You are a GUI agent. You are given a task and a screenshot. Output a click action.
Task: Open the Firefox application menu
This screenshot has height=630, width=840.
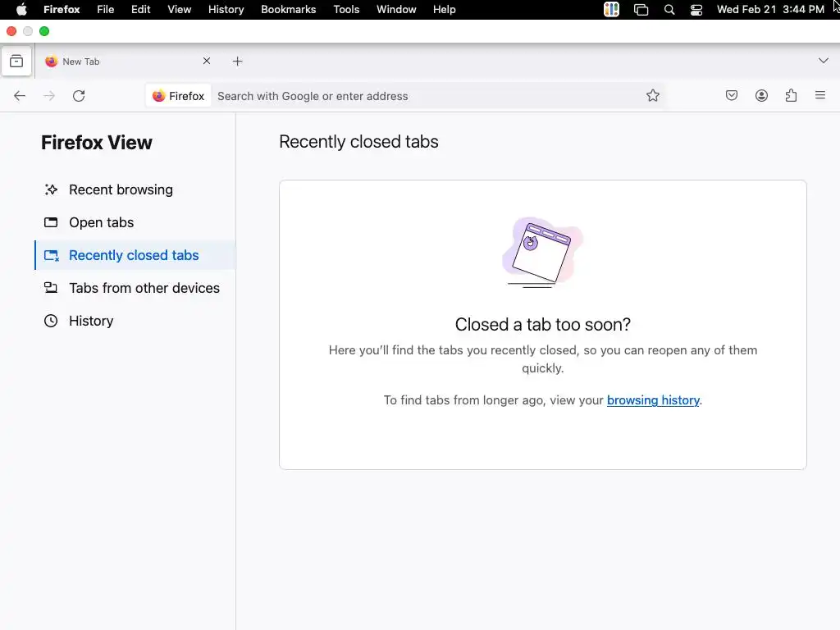tap(62, 10)
